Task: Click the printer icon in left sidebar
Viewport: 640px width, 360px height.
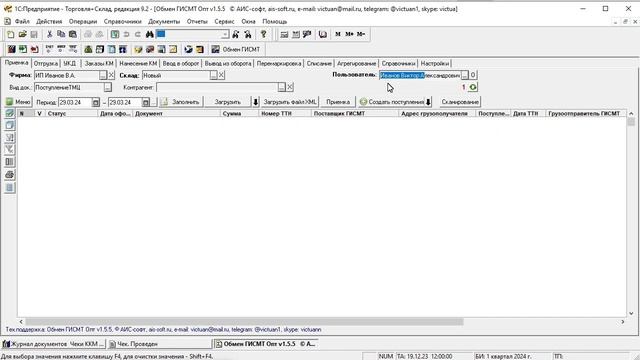Action: tap(10, 175)
